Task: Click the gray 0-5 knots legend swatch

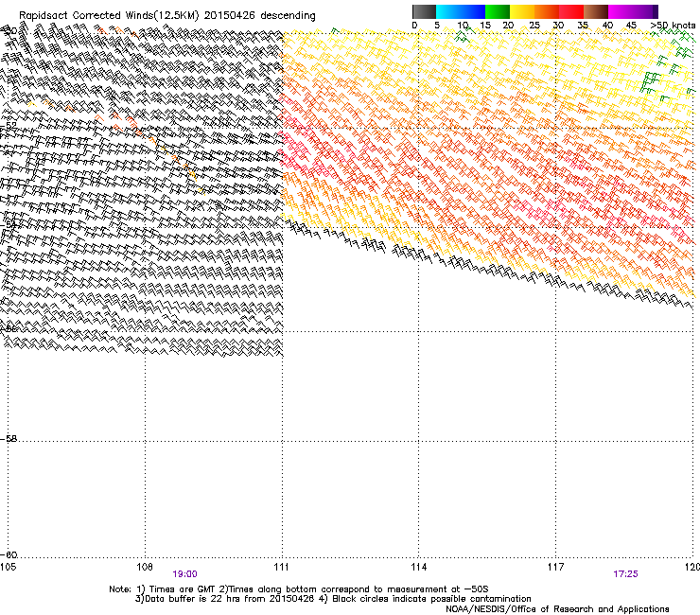Action: pyautogui.click(x=424, y=11)
